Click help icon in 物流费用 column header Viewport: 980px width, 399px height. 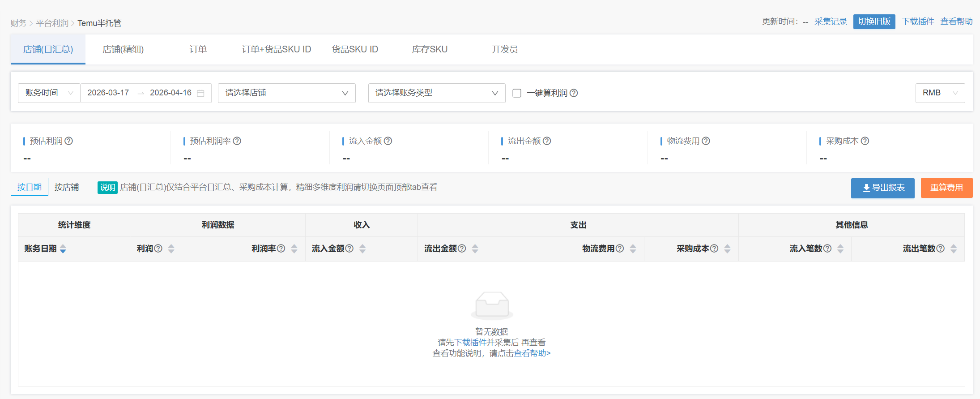tap(620, 249)
